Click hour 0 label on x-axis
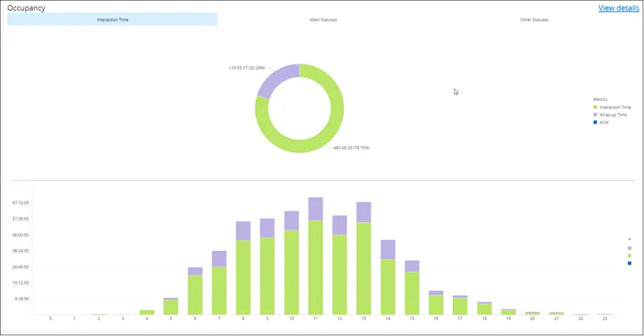Image resolution: width=644 pixels, height=336 pixels. [x=51, y=319]
